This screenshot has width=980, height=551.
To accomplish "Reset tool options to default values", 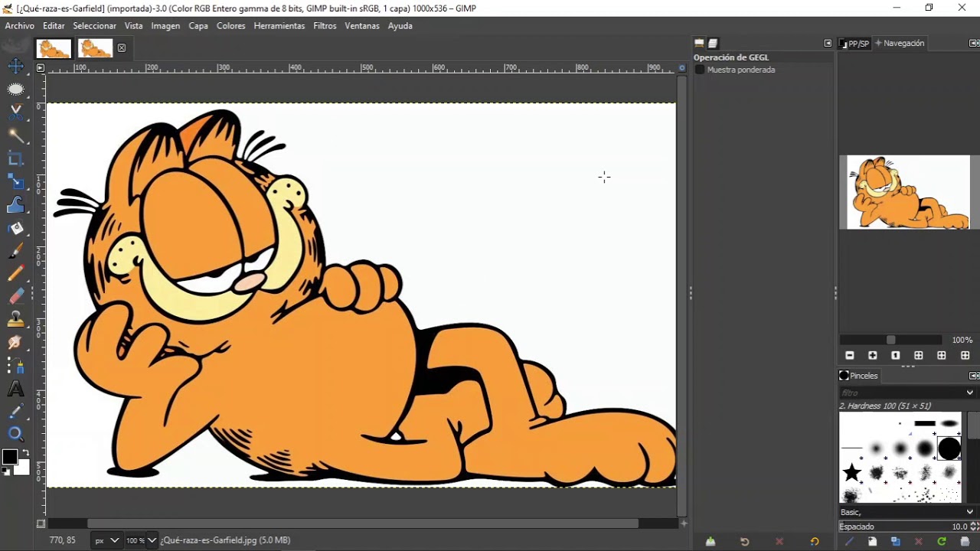I will coord(815,542).
